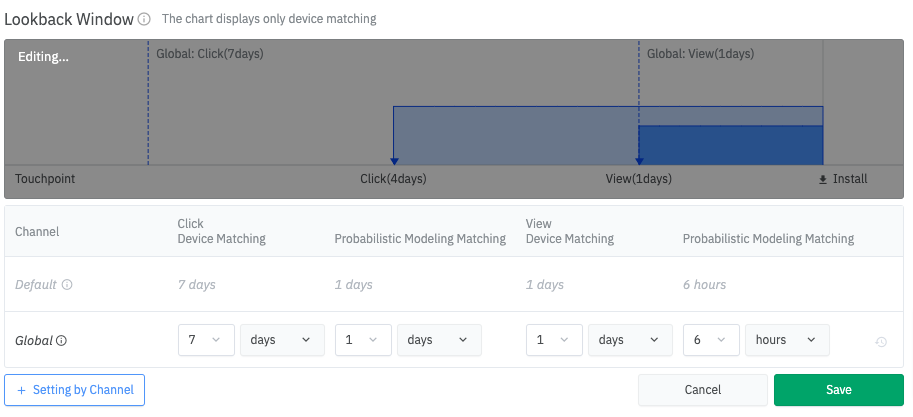Open Click Device Matching days unit dropdown
The width and height of the screenshot is (913, 417).
point(281,340)
